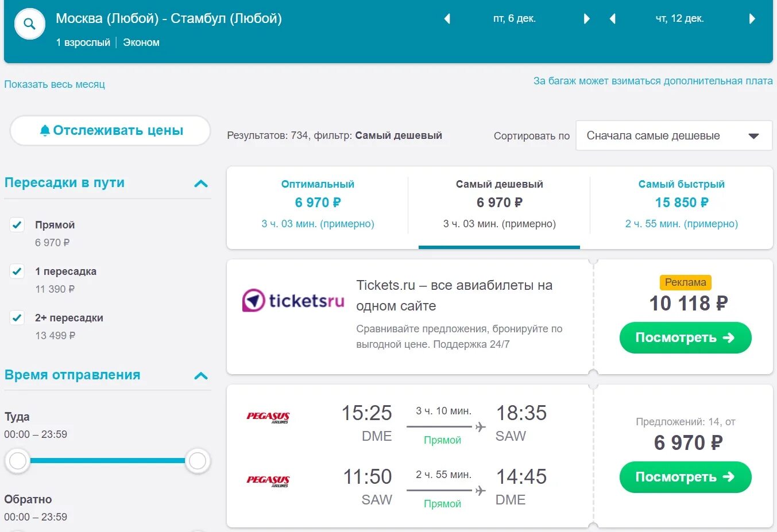Go to previous departure date arrow
Screen dimensions: 777x532
tap(447, 19)
